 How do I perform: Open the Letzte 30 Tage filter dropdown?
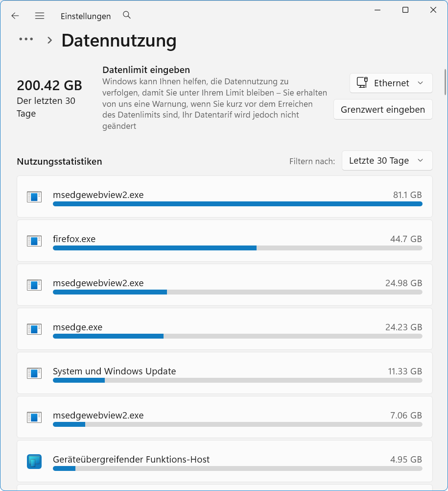387,161
